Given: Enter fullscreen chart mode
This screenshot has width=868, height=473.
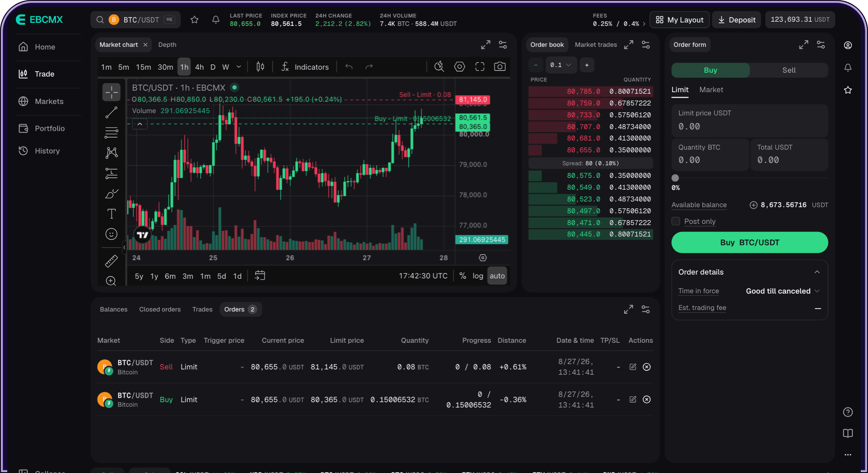Looking at the screenshot, I should tap(480, 67).
